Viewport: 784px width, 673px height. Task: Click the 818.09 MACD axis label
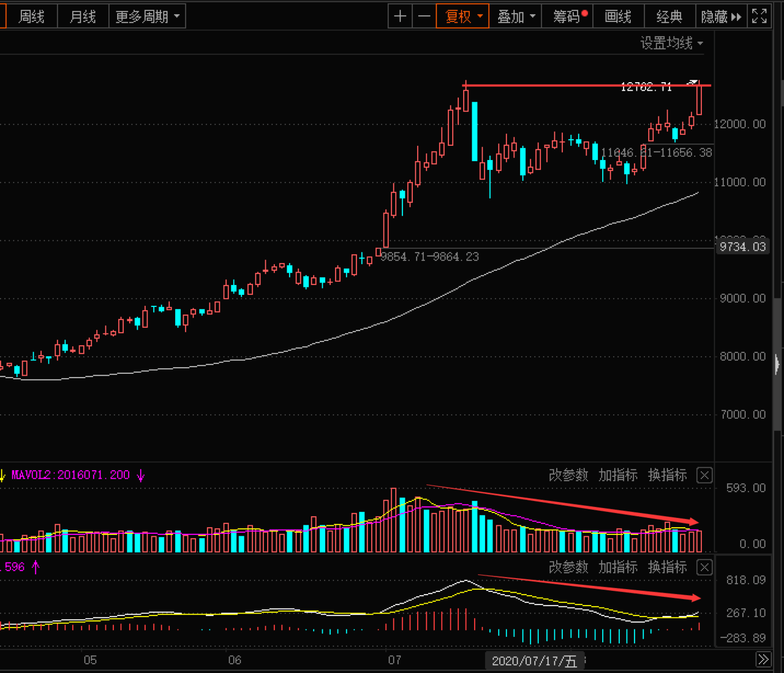pyautogui.click(x=746, y=580)
